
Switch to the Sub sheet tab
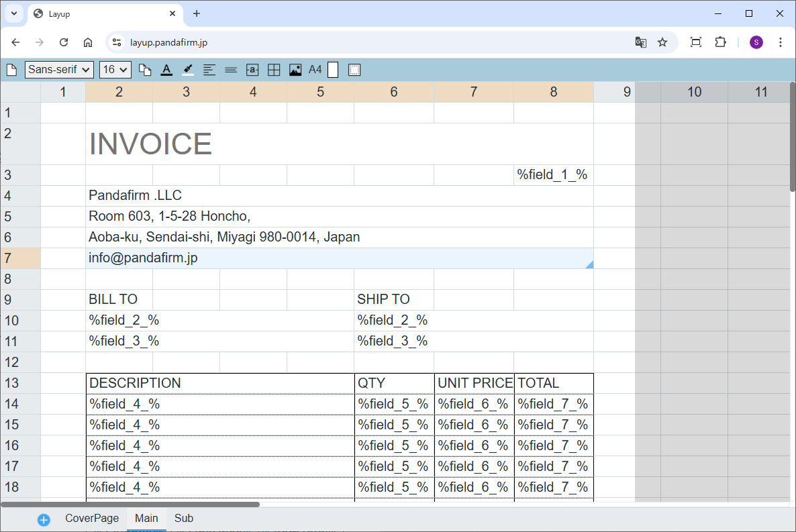tap(183, 519)
